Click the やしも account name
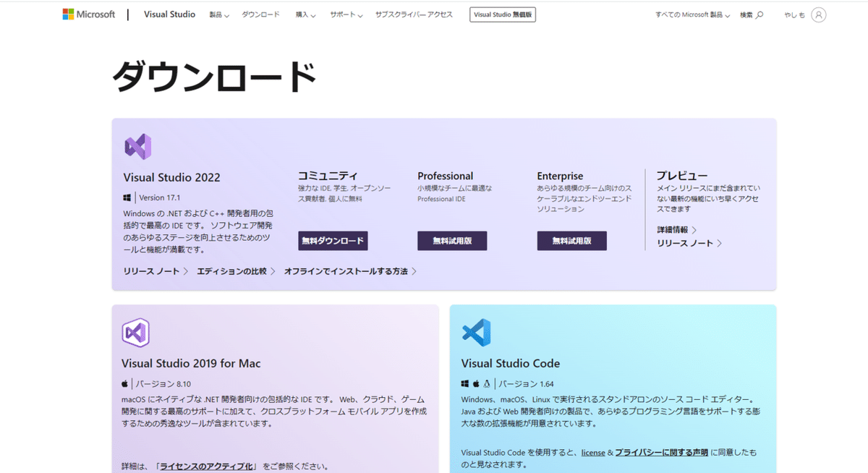This screenshot has width=868, height=473. pos(794,14)
